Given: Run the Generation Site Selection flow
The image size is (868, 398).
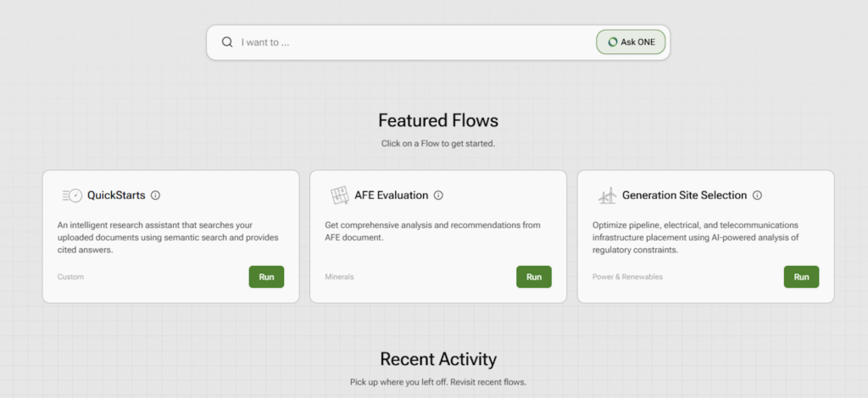Looking at the screenshot, I should (801, 277).
